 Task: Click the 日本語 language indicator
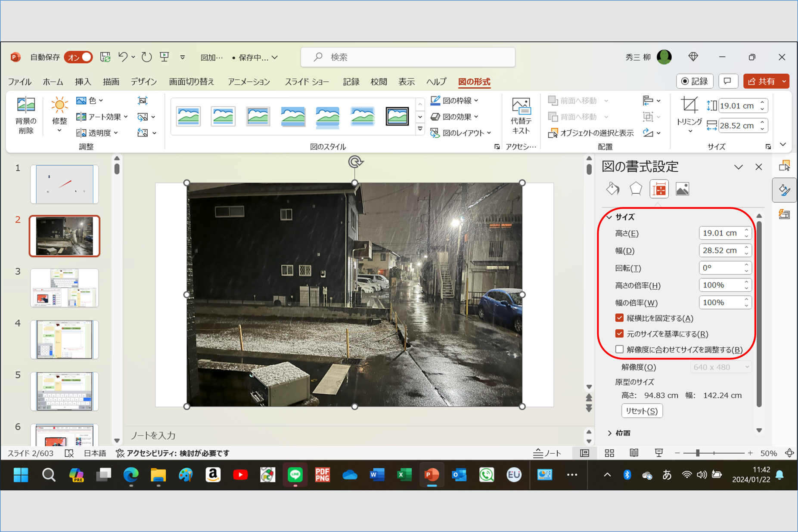(95, 453)
